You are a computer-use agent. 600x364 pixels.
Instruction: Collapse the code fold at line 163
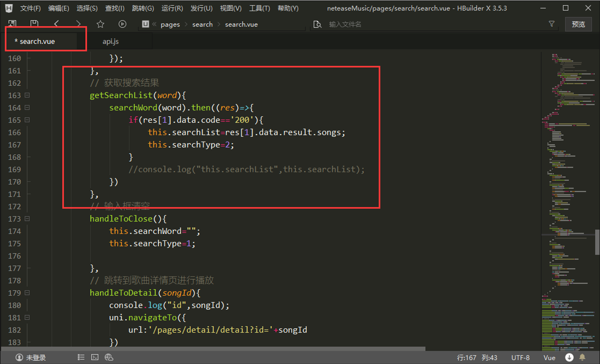coord(27,95)
